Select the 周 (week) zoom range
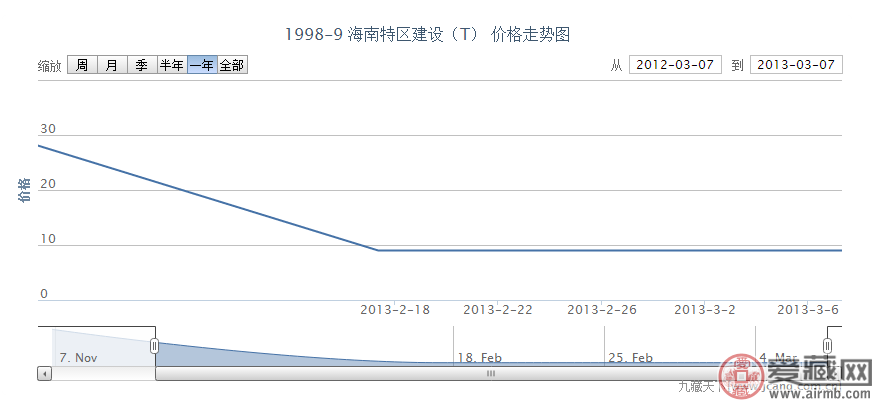882x407 pixels. [x=82, y=65]
